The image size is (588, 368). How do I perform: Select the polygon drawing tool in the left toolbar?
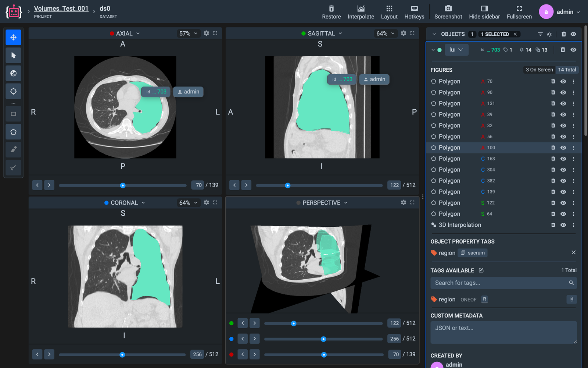click(x=14, y=132)
